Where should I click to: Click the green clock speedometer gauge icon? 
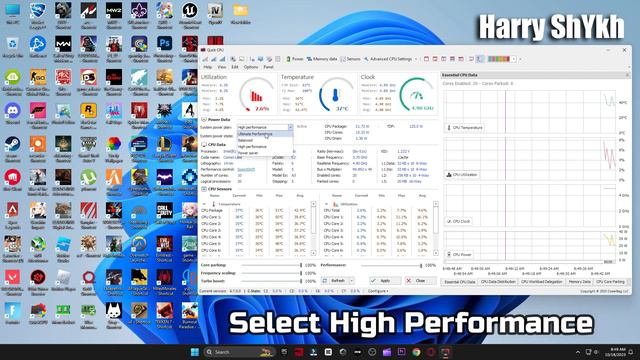pos(416,96)
